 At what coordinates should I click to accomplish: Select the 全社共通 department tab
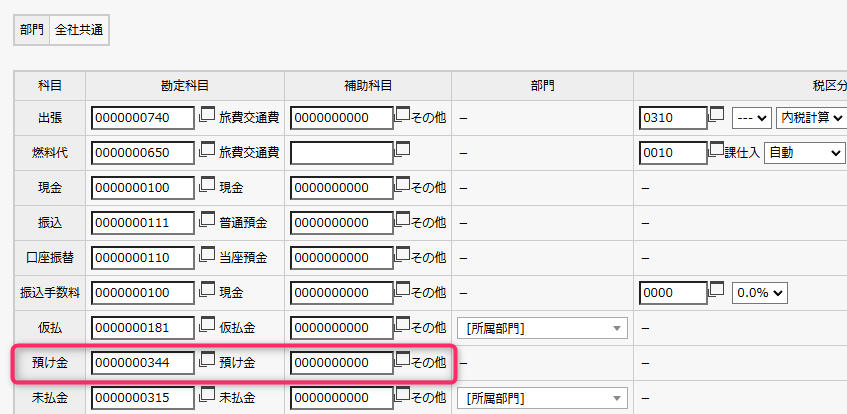[x=79, y=30]
